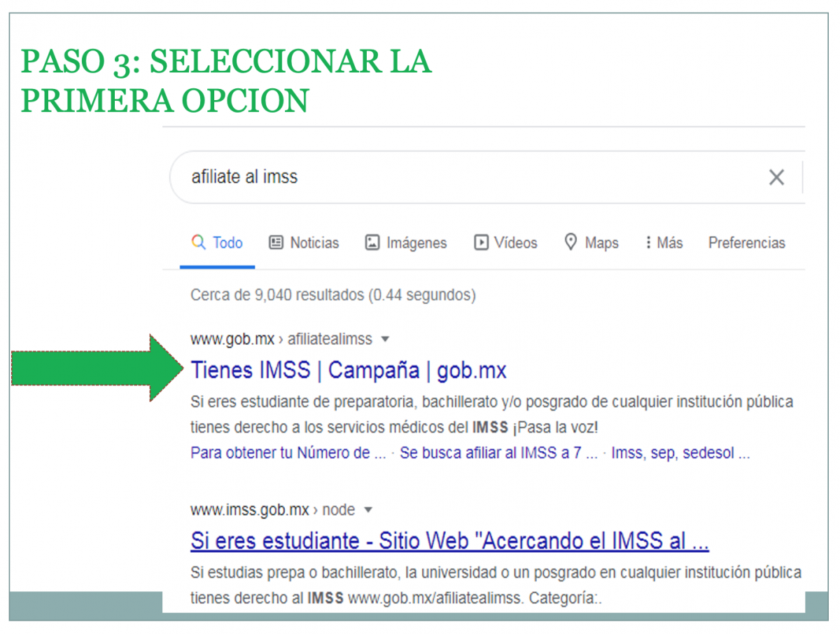Open the "Tienes IMSS | Campaña | gob.mx" result
Screen dimensions: 840x634
tap(348, 370)
